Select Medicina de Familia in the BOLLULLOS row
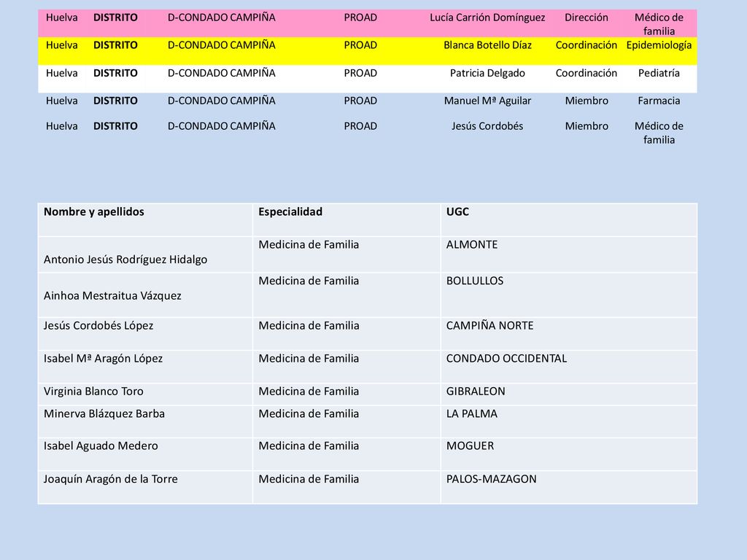Image resolution: width=747 pixels, height=560 pixels. (x=309, y=281)
